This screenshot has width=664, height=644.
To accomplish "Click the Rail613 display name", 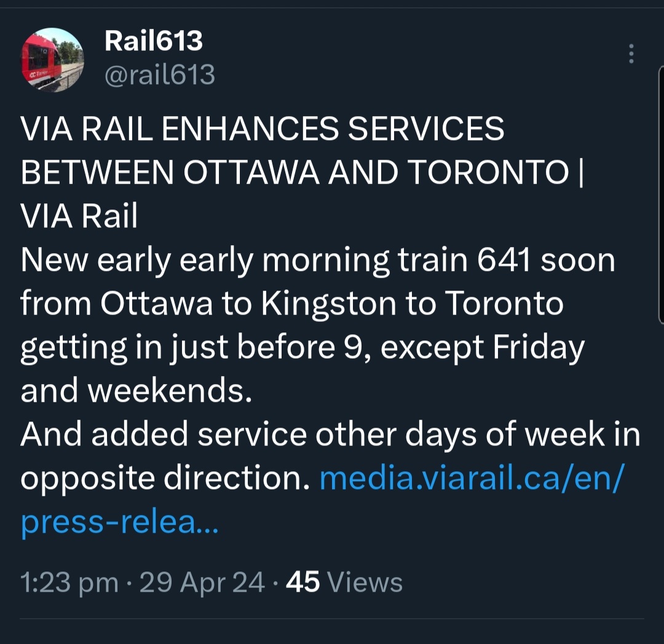I will (154, 41).
